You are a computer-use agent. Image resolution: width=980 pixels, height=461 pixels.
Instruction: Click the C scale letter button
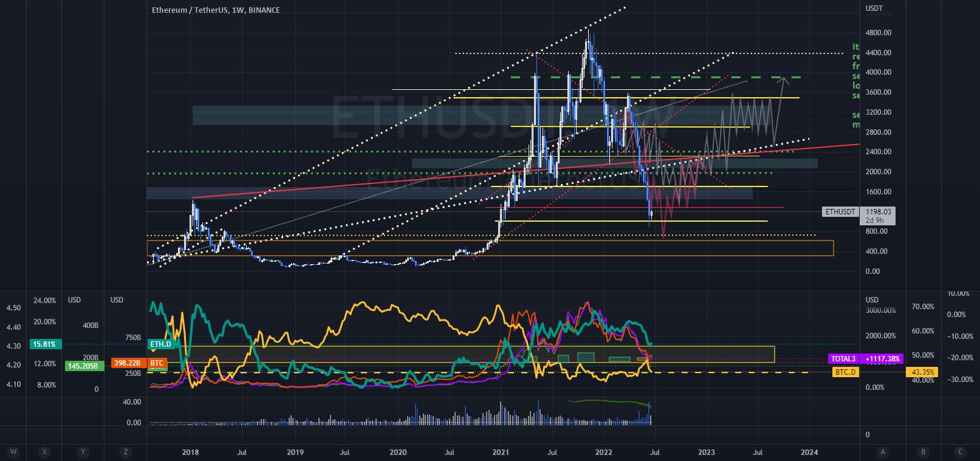click(x=961, y=452)
